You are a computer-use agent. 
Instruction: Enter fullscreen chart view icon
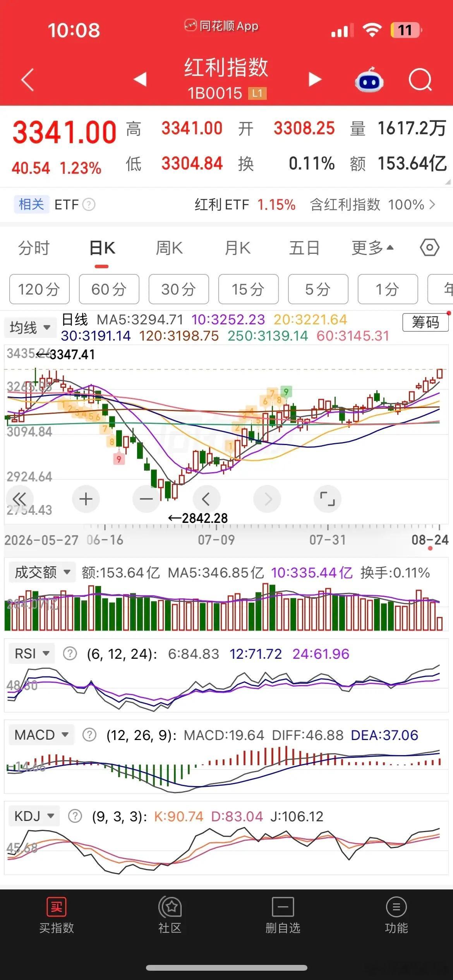(327, 499)
